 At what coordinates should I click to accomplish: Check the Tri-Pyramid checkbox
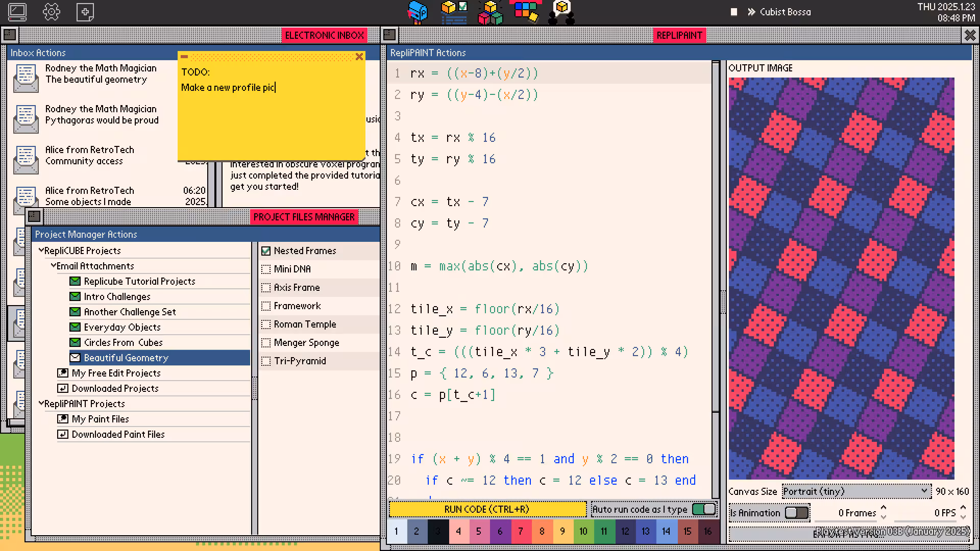pos(266,361)
